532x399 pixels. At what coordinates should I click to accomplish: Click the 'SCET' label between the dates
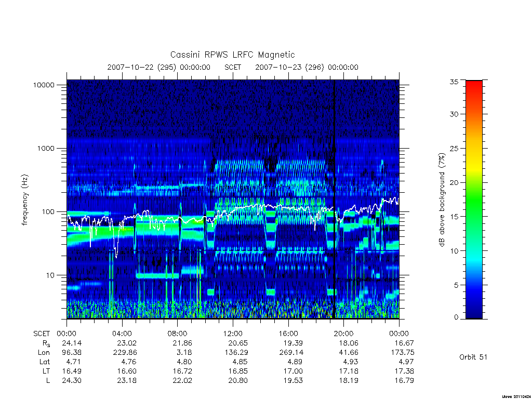click(x=233, y=67)
